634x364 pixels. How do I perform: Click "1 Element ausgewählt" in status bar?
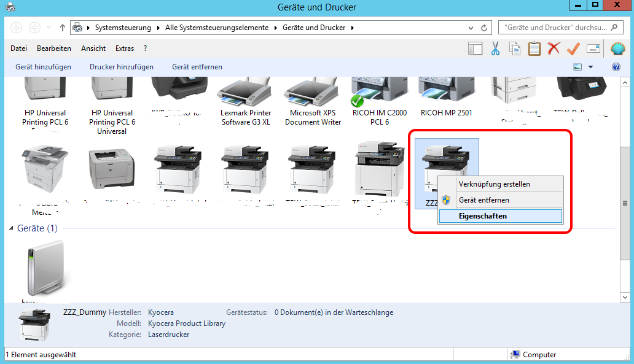(41, 355)
